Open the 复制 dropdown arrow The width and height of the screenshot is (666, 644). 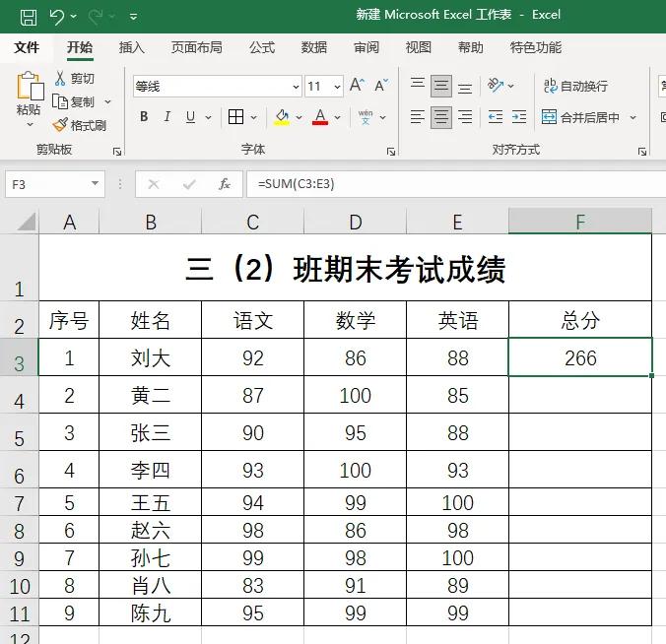point(107,101)
